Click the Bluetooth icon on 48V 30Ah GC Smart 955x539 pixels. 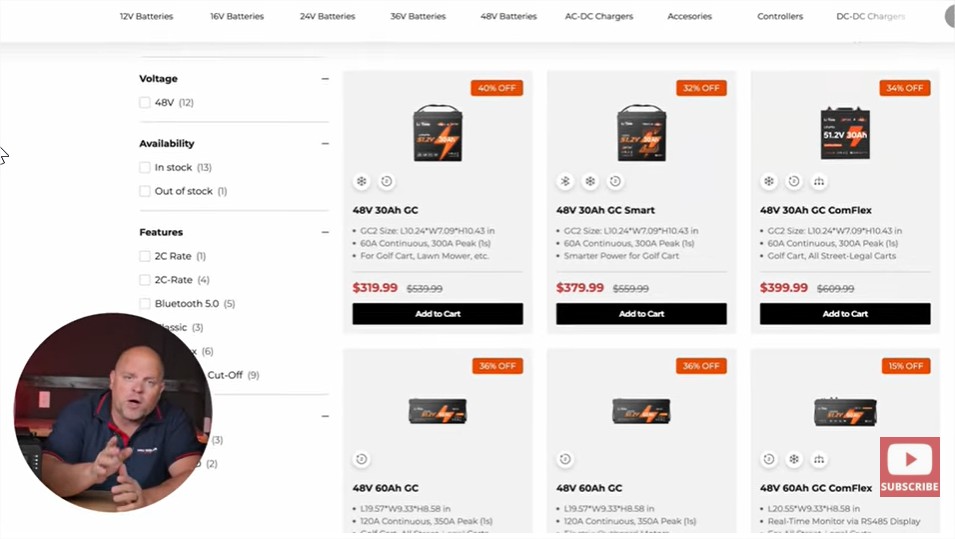pyautogui.click(x=565, y=182)
